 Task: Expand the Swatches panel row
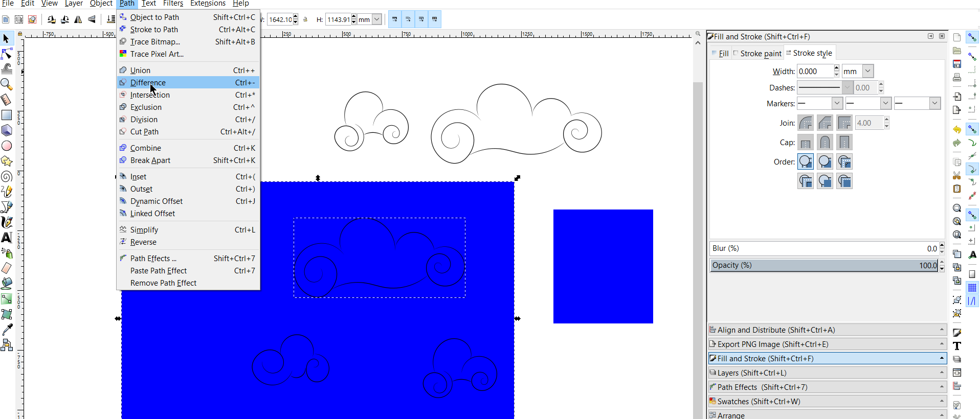tap(827, 401)
